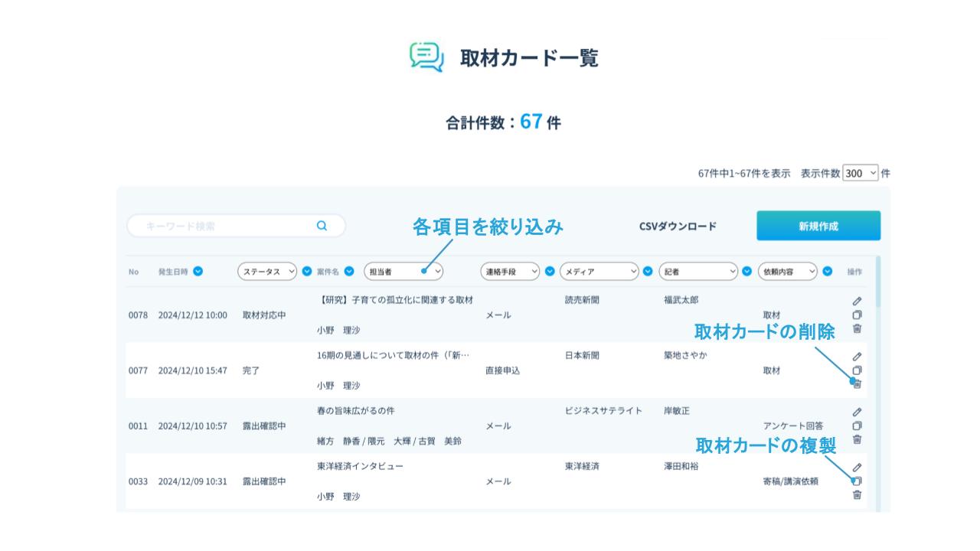Expand the メディア filter dropdown

(x=599, y=271)
